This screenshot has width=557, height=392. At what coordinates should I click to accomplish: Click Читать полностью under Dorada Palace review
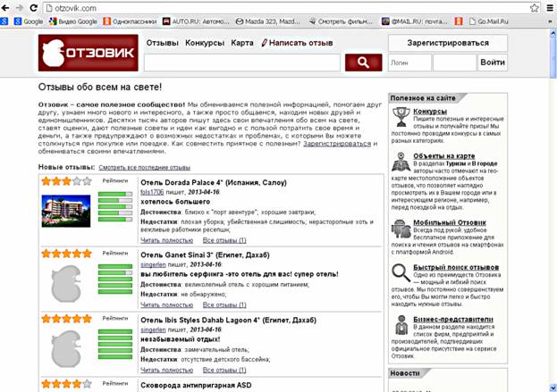pyautogui.click(x=166, y=240)
